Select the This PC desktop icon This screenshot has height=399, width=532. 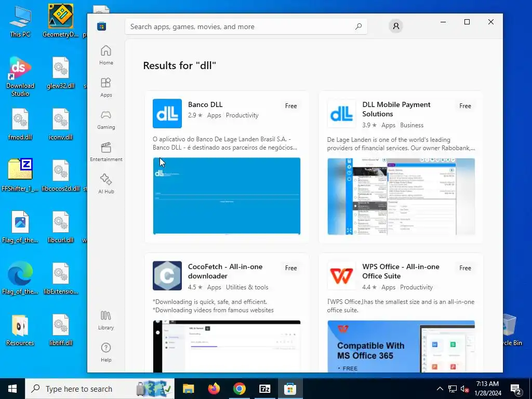click(x=20, y=22)
